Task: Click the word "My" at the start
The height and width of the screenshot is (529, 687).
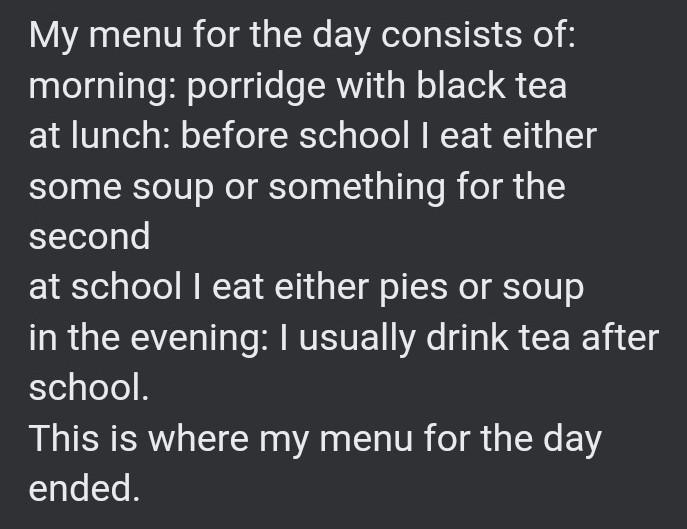Action: click(53, 37)
